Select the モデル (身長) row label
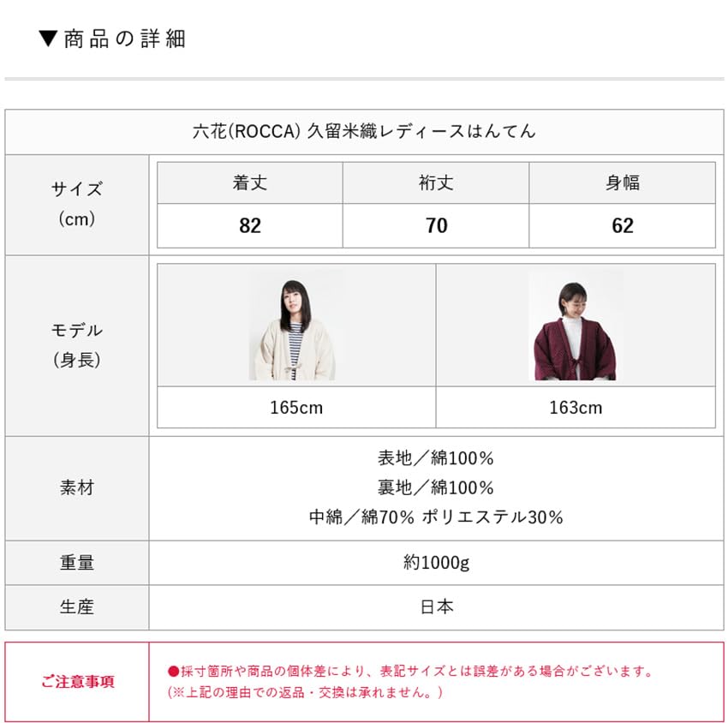 pyautogui.click(x=77, y=345)
